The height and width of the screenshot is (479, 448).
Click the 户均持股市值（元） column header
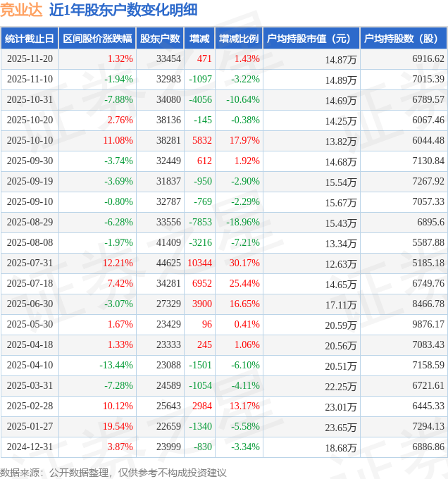[311, 39]
